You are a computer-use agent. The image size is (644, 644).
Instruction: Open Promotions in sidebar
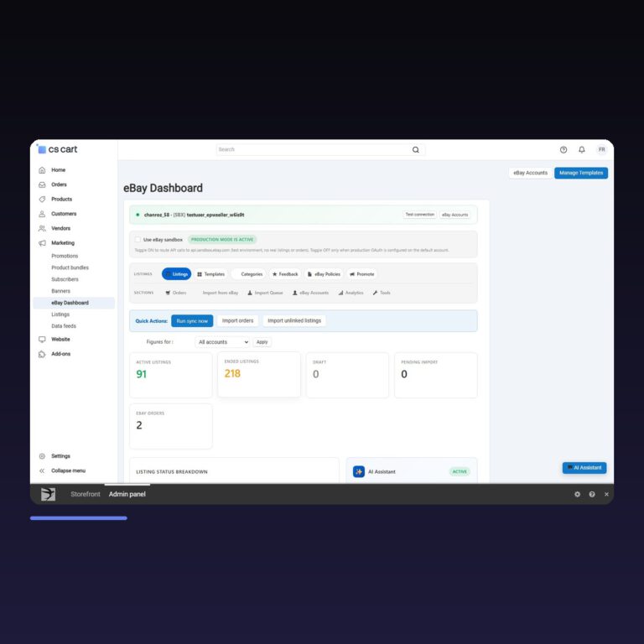[65, 256]
